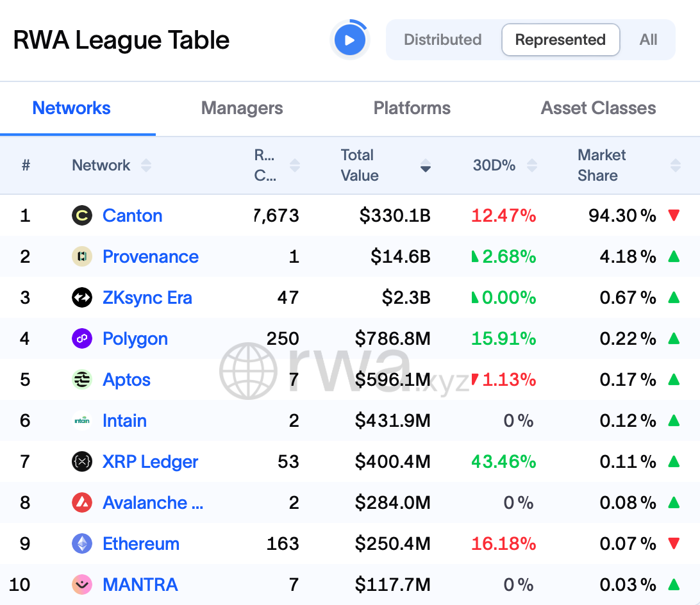Click the XRP Ledger logo icon
The image size is (700, 605).
tap(82, 461)
